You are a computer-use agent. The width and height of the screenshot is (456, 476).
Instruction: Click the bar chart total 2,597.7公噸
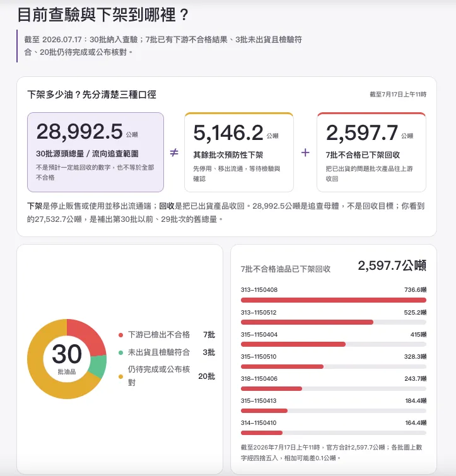(x=392, y=265)
